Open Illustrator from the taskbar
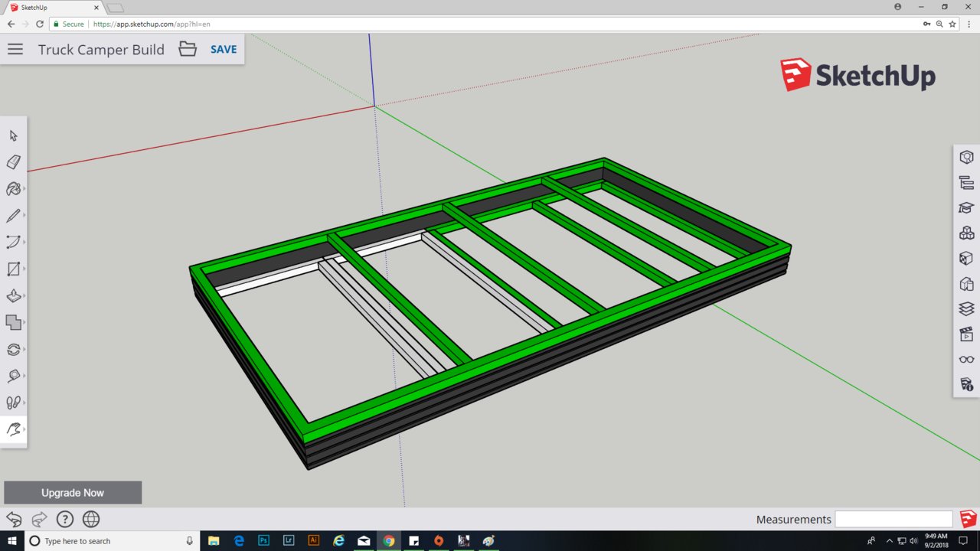The height and width of the screenshot is (551, 980). tap(313, 541)
